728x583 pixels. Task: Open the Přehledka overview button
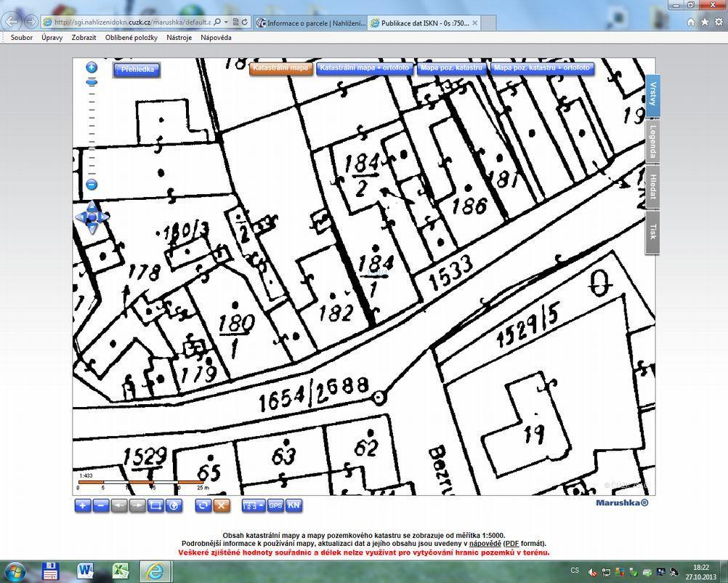(x=137, y=70)
